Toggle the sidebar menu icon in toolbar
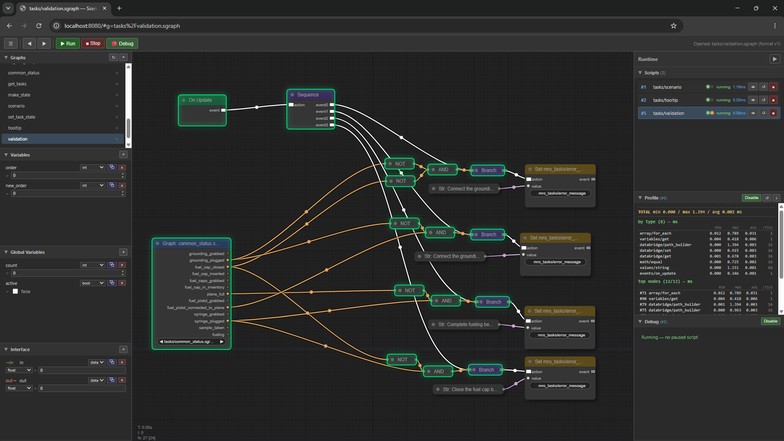The width and height of the screenshot is (784, 441). click(10, 44)
